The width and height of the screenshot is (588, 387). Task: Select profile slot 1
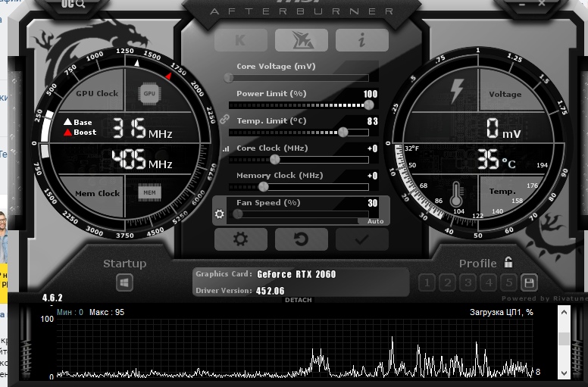(x=427, y=282)
